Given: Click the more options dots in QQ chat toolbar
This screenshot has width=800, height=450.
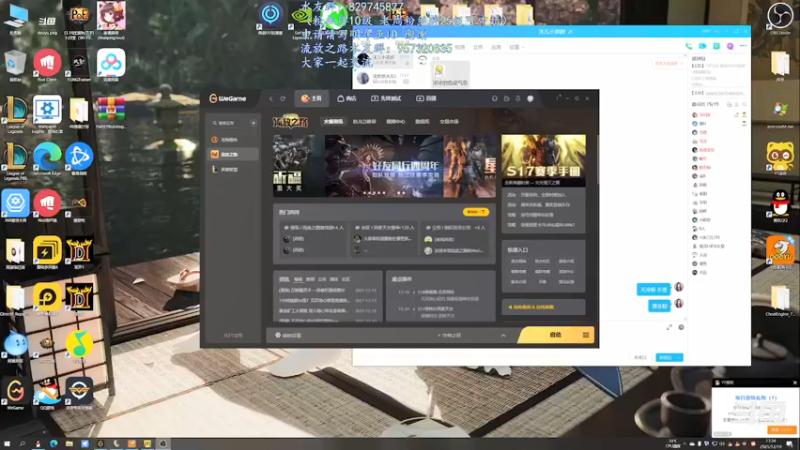Looking at the screenshot, I should pos(743,46).
